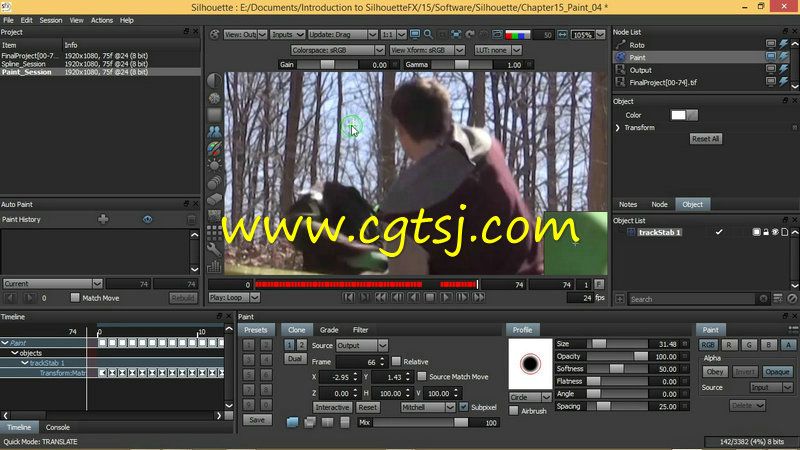Viewport: 800px width, 450px height.
Task: Select the wrench Repair tool
Action: pos(214,249)
